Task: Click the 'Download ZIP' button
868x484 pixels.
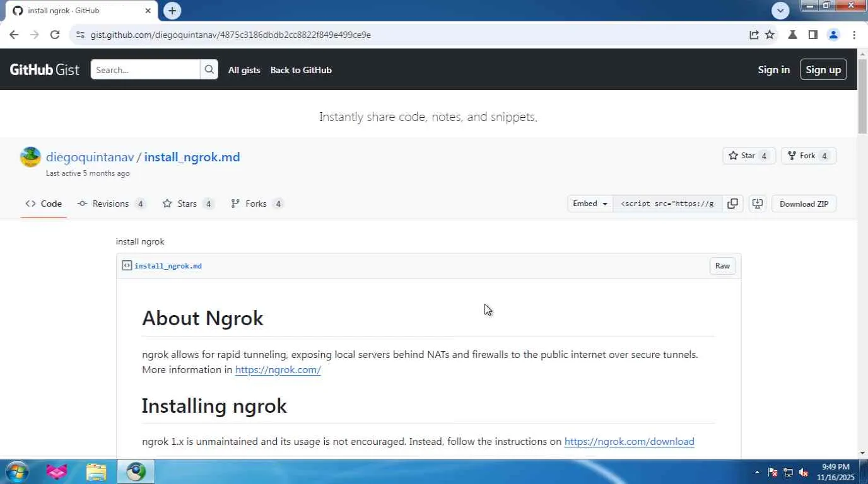Action: click(804, 204)
